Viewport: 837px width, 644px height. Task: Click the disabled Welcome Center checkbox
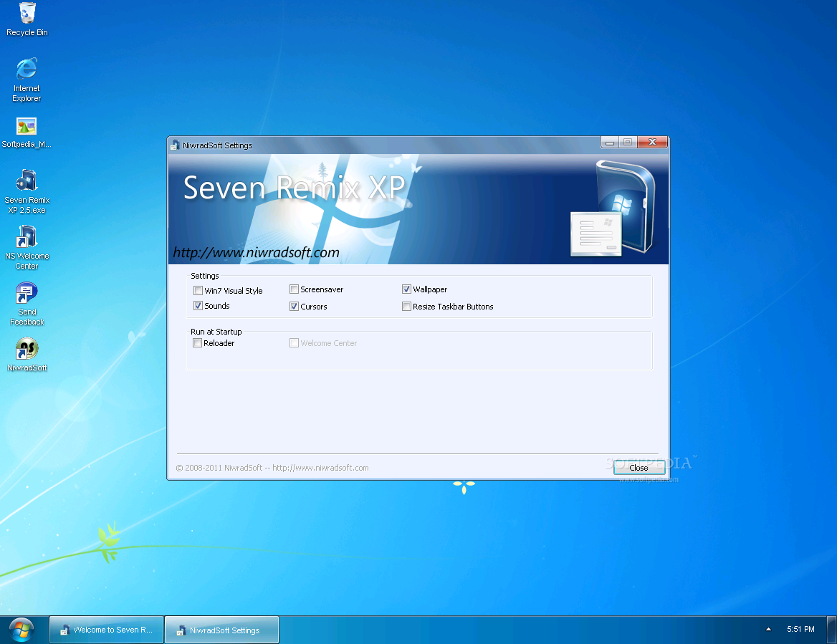tap(294, 343)
